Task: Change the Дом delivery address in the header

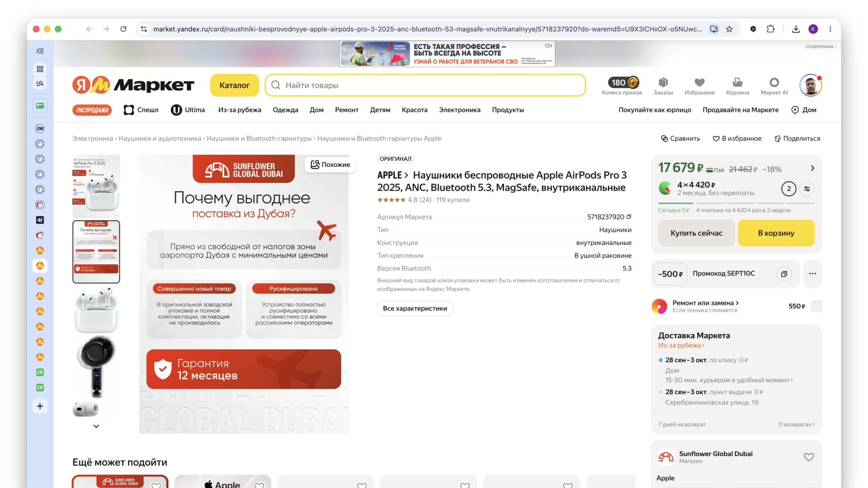Action: click(x=804, y=110)
